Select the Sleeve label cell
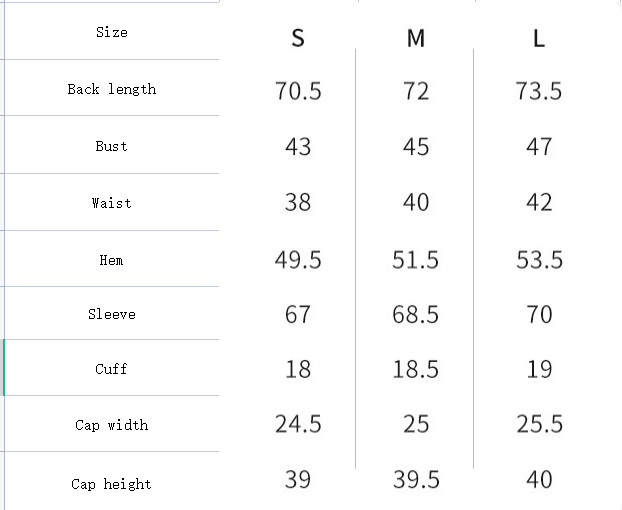Image resolution: width=622 pixels, height=510 pixels. [x=112, y=314]
